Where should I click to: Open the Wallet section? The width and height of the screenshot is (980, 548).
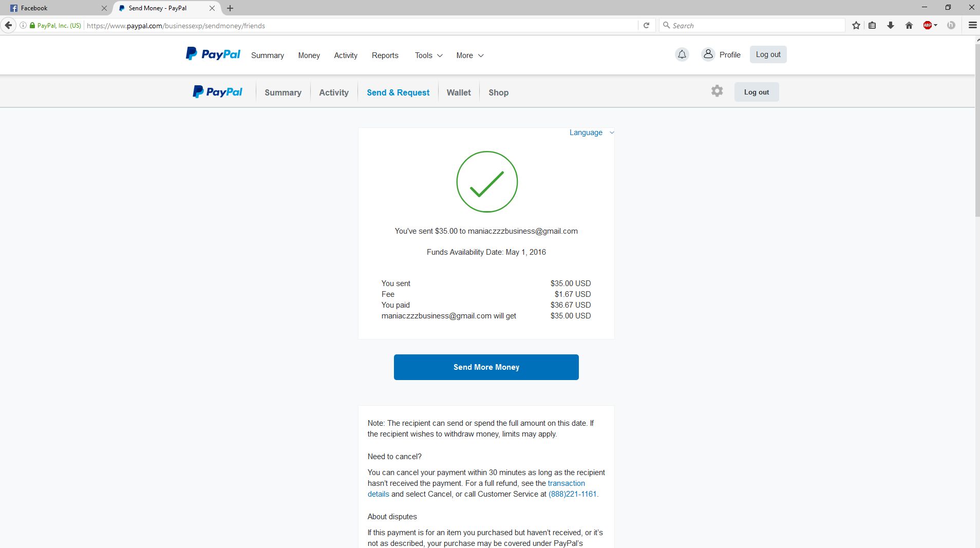459,92
